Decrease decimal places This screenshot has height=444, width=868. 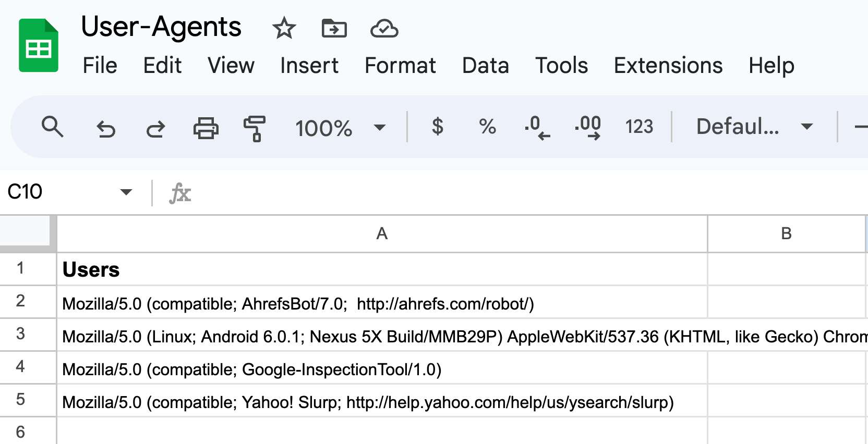(537, 128)
